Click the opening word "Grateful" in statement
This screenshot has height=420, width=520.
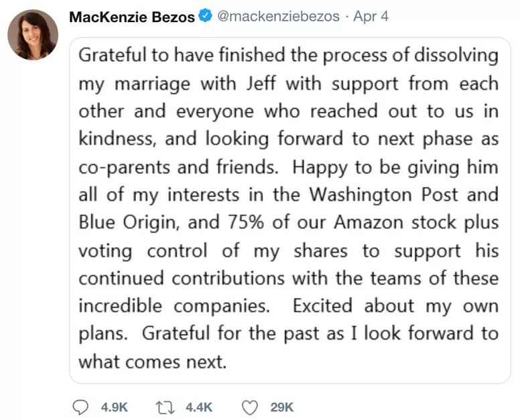[x=113, y=58]
